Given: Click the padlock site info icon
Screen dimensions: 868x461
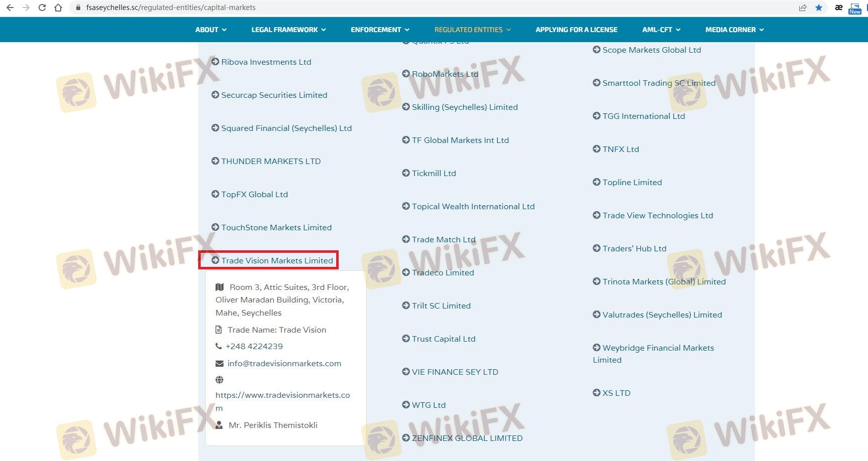Looking at the screenshot, I should click(78, 8).
